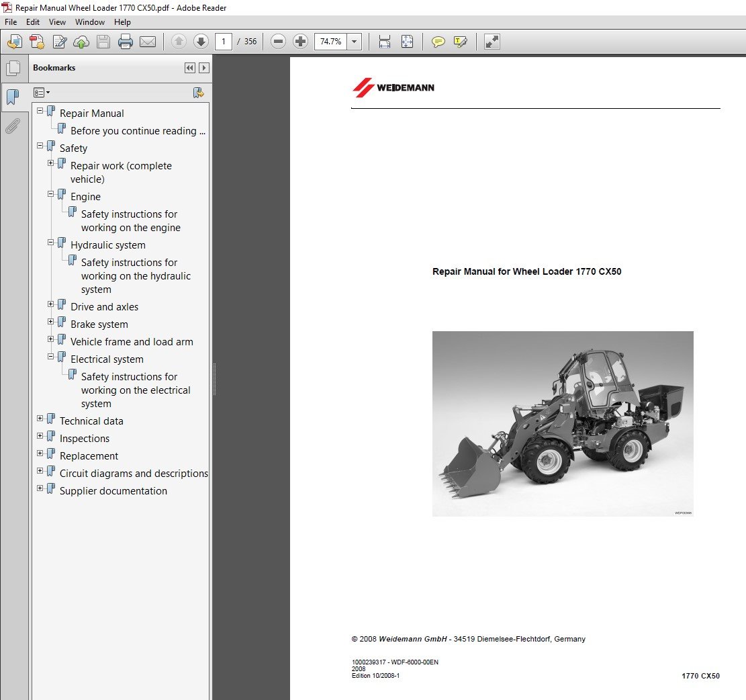This screenshot has width=746, height=700.
Task: Add a sticky note comment
Action: [438, 42]
